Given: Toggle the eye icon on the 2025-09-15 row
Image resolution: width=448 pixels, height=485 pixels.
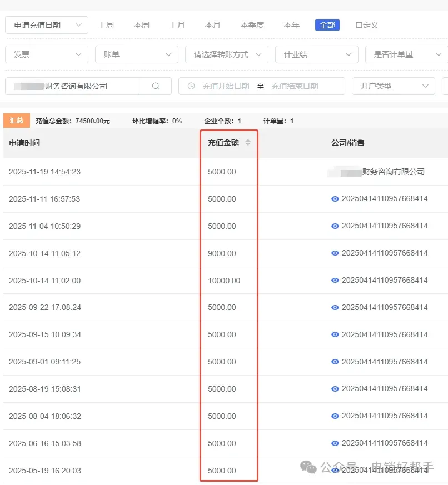Looking at the screenshot, I should tap(335, 334).
